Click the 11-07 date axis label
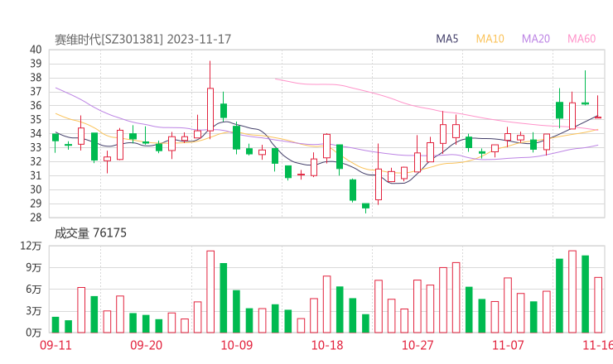Viewport: 613px width, 364px height. pyautogui.click(x=508, y=345)
